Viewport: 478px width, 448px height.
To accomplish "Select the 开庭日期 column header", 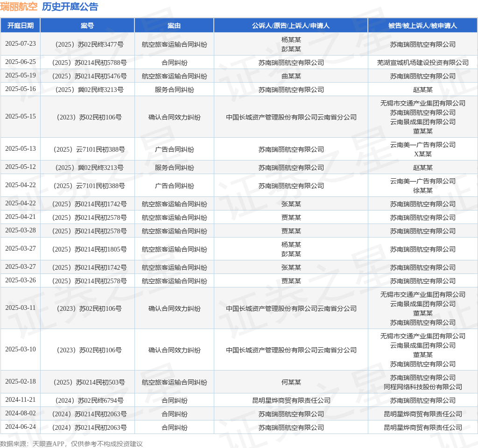I will click(x=21, y=26).
